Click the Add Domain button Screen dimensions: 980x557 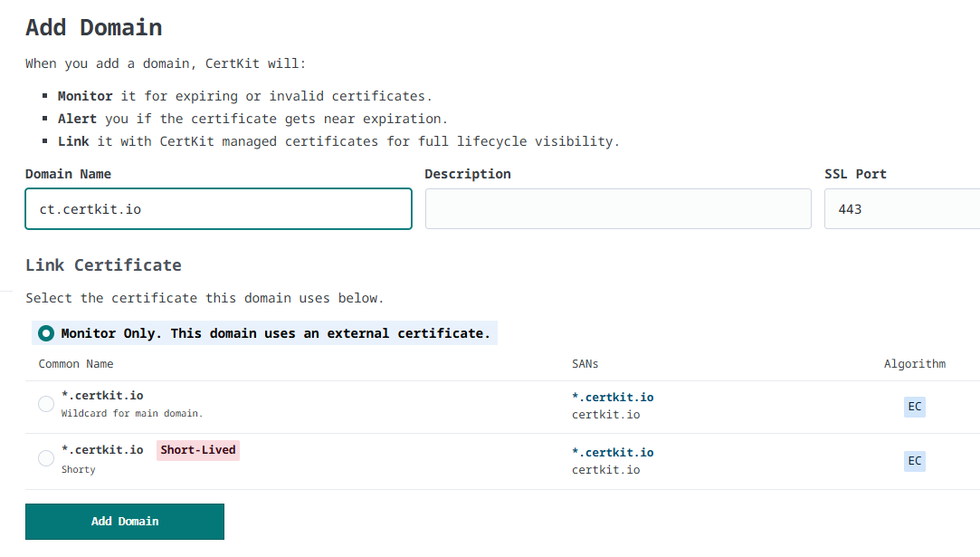tap(125, 522)
